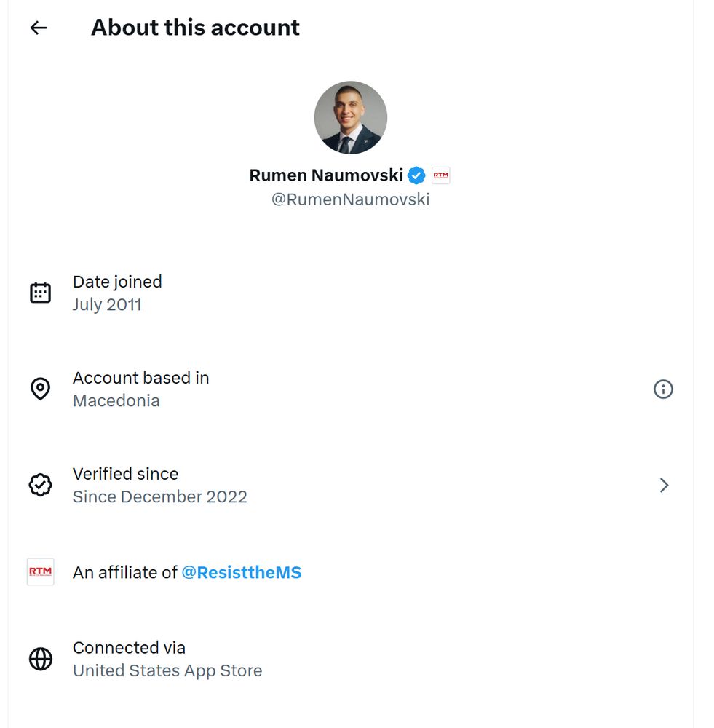The width and height of the screenshot is (714, 728).
Task: Open the @ResisttheMS affiliate link
Action: point(241,573)
